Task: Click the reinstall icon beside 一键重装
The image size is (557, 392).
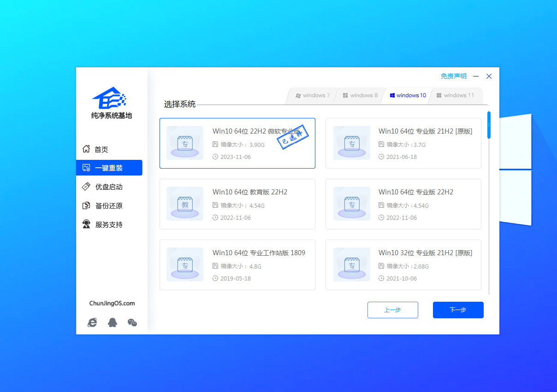Action: point(86,168)
